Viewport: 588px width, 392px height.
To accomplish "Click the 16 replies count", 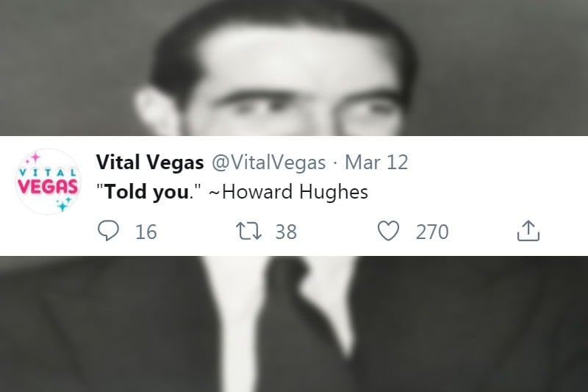I will tap(146, 232).
